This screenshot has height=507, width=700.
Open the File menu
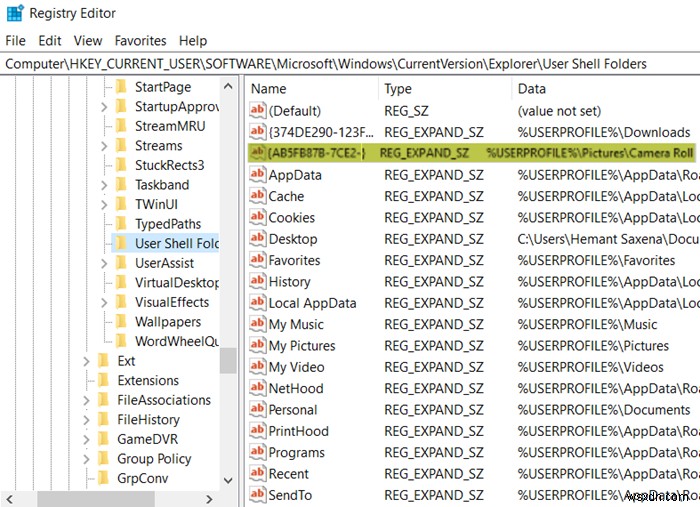[15, 41]
